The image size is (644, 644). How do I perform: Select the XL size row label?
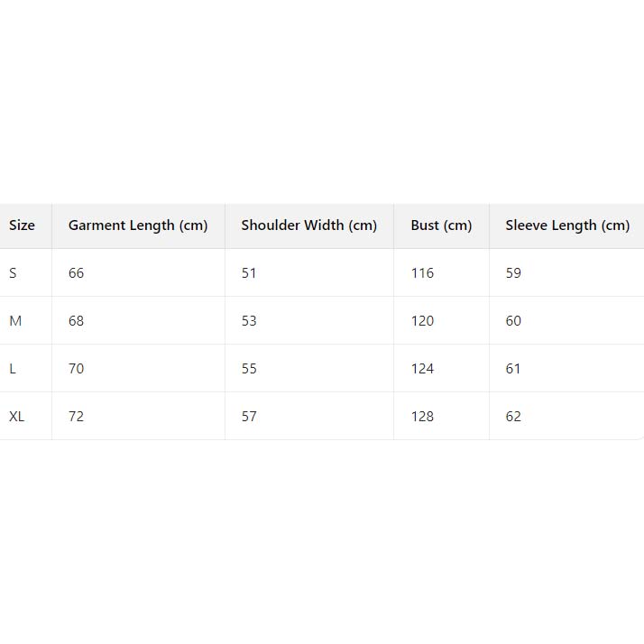17,417
